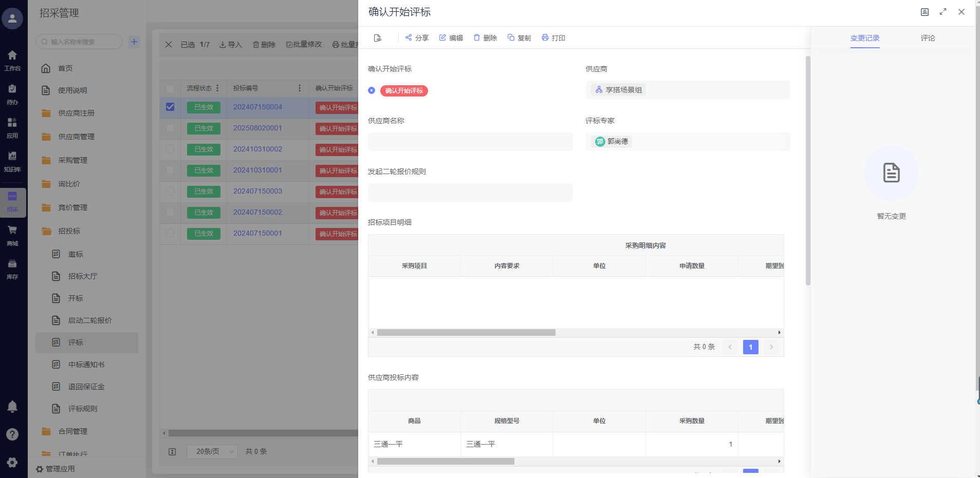Expand the detail panel to fullscreen
The width and height of the screenshot is (980, 478).
tap(943, 12)
